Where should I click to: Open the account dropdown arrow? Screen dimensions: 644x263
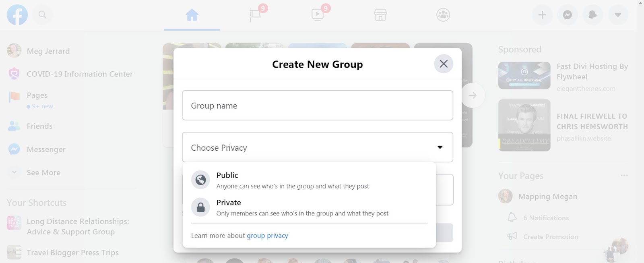click(x=618, y=15)
